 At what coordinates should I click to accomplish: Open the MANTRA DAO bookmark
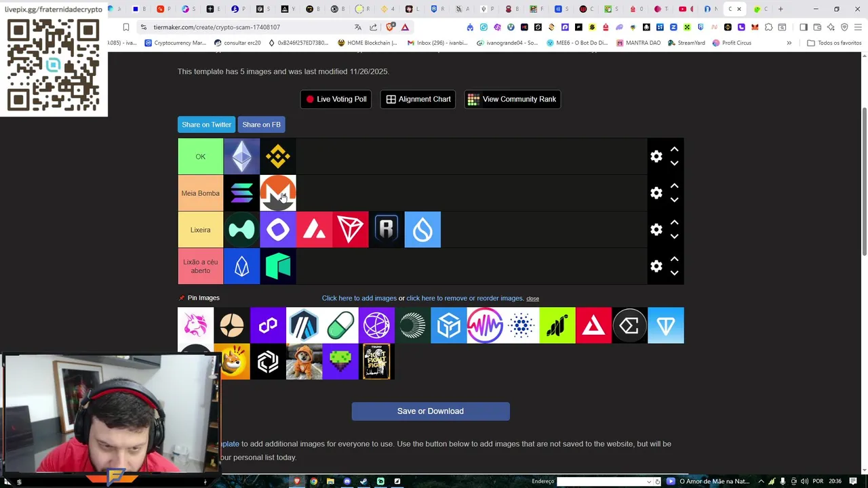click(639, 43)
